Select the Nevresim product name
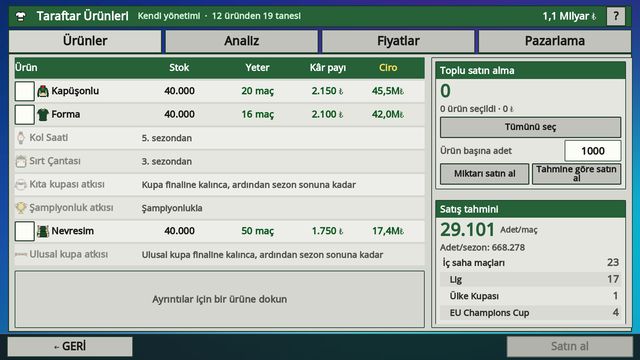 tap(73, 231)
